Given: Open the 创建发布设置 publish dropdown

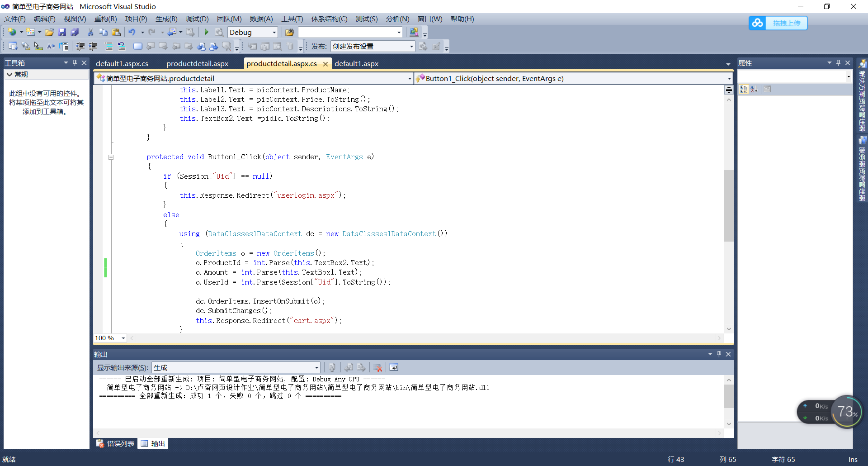Looking at the screenshot, I should [x=411, y=46].
